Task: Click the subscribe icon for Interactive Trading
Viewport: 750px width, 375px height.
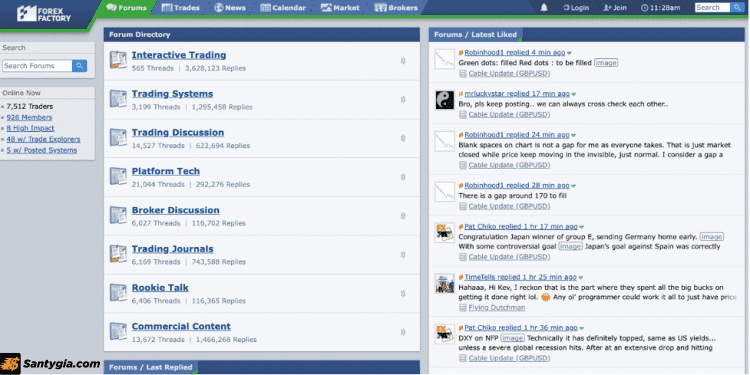Action: (x=403, y=61)
